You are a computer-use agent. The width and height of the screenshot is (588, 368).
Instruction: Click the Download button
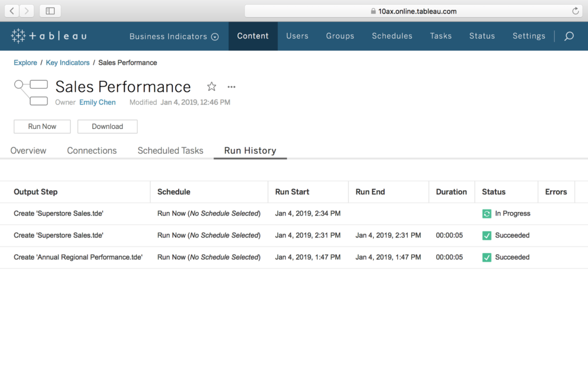pyautogui.click(x=107, y=126)
